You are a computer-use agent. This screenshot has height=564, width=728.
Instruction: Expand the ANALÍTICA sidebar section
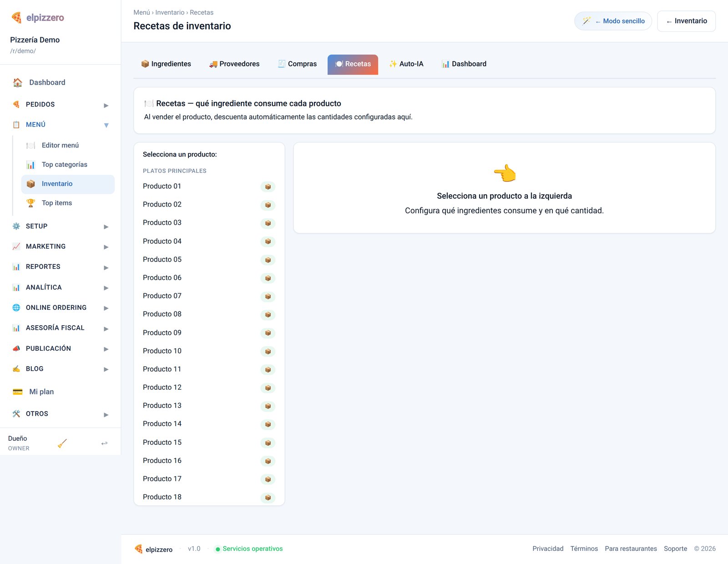[61, 287]
